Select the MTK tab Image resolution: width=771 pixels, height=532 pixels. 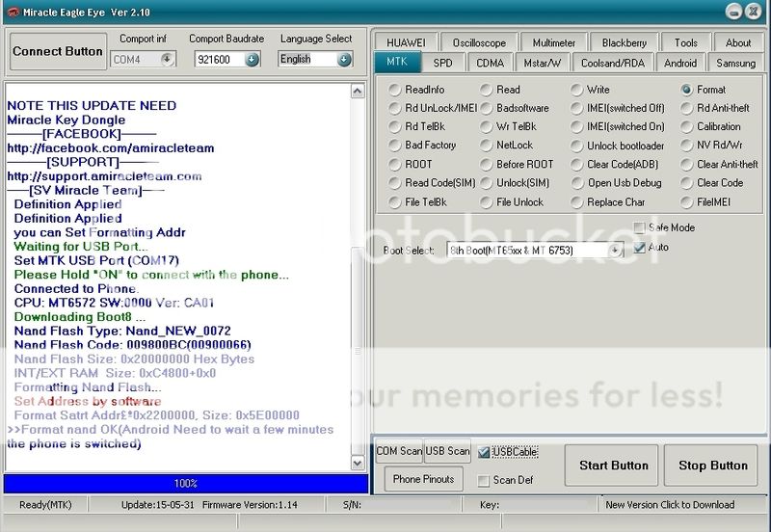click(397, 62)
